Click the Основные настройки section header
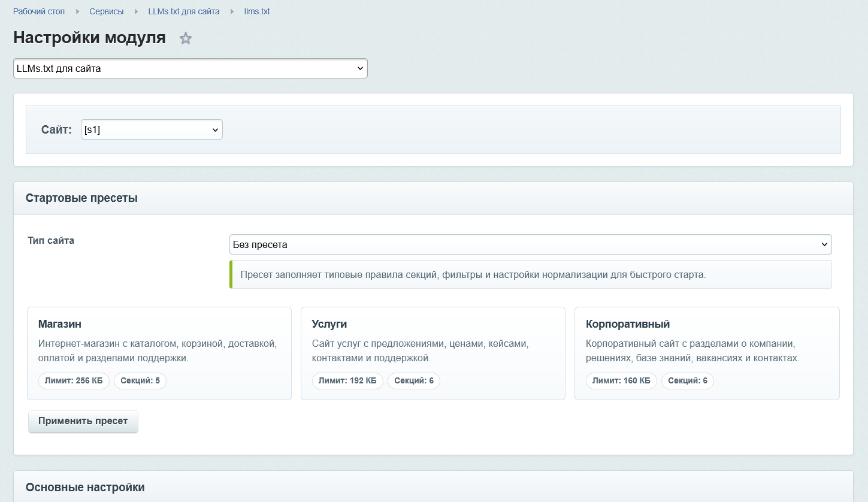The width and height of the screenshot is (868, 502). [433, 486]
